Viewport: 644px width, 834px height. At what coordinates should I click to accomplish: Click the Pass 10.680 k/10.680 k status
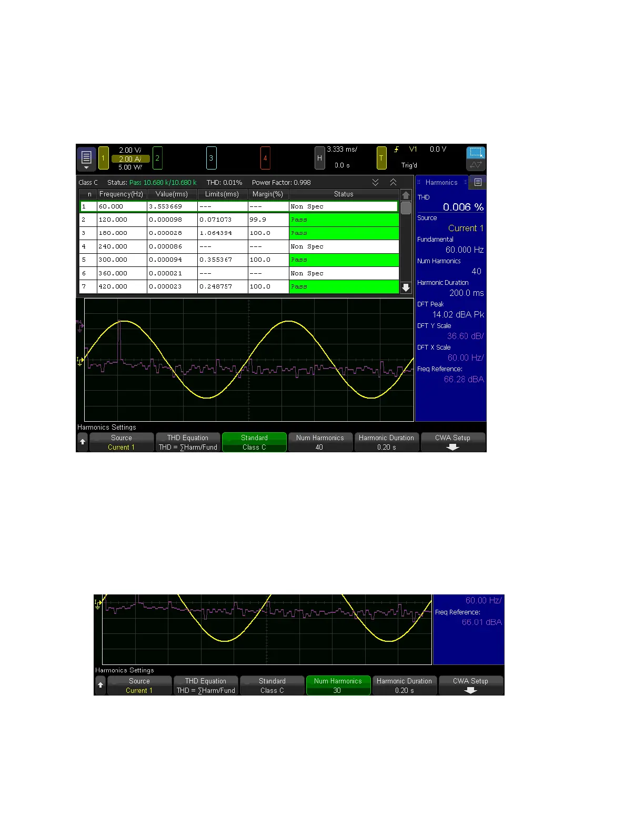[163, 183]
